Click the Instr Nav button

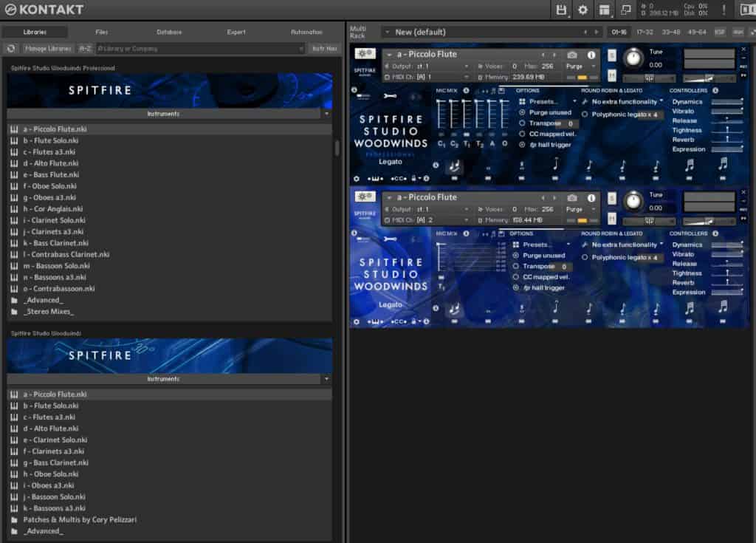[x=325, y=49]
